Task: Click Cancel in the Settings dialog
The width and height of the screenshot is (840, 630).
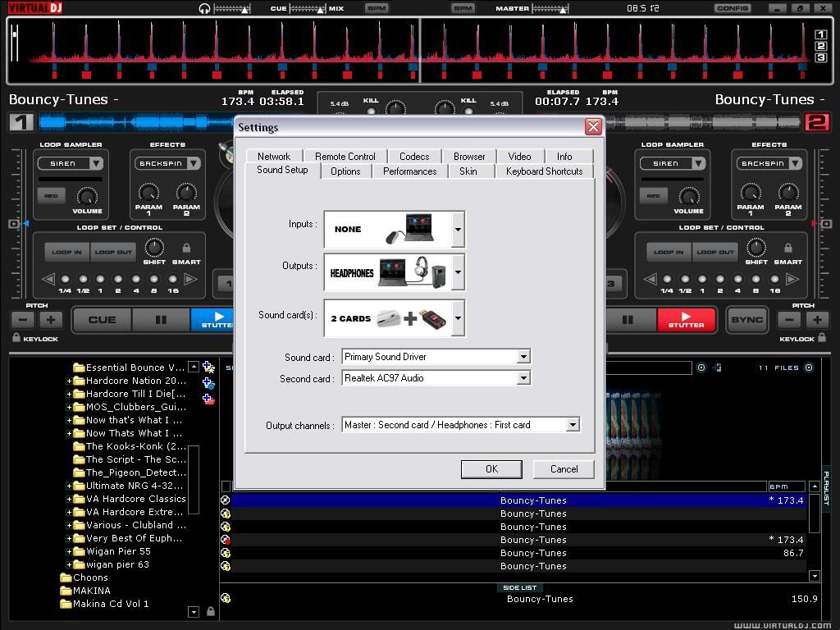Action: click(x=564, y=469)
